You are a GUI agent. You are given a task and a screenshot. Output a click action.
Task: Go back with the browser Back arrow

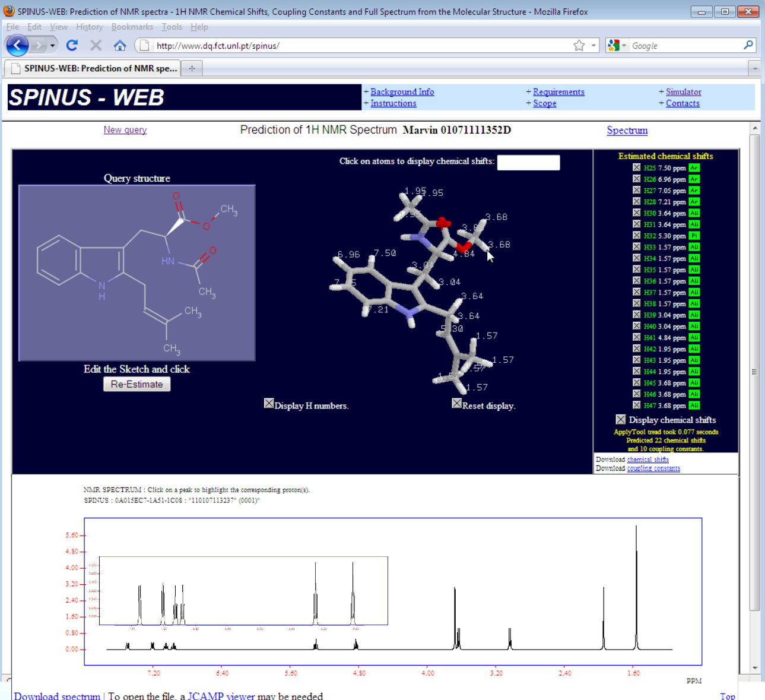click(17, 45)
